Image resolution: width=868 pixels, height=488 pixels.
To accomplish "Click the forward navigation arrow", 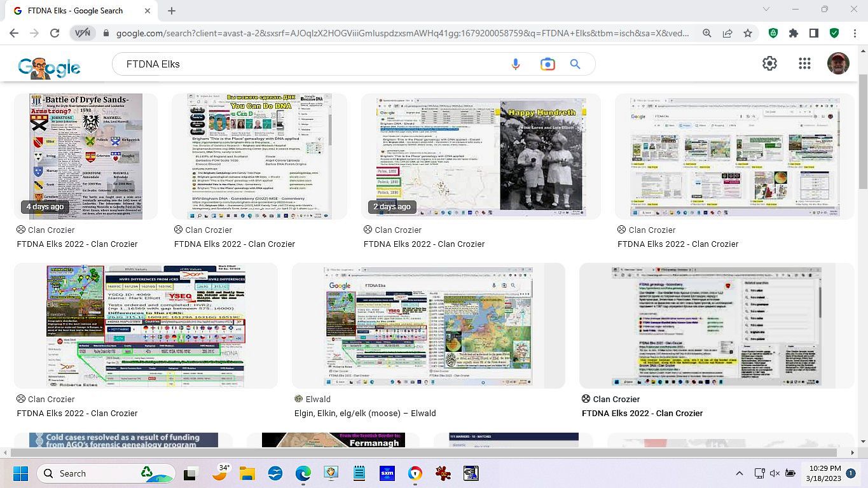I will tap(34, 33).
